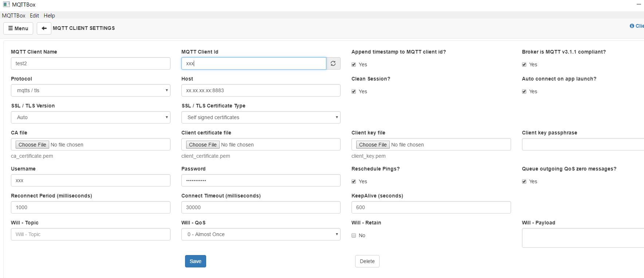Click the Will - Topic input
The image size is (644, 278).
click(x=91, y=234)
